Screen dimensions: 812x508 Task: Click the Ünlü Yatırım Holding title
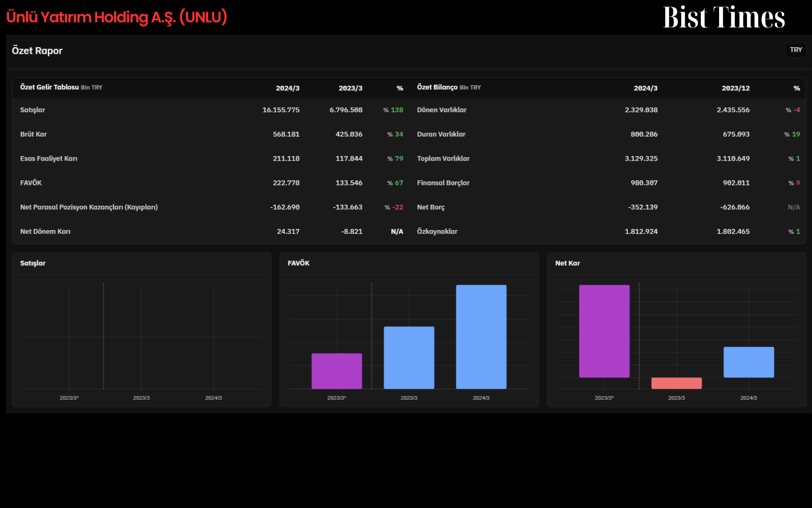click(117, 17)
